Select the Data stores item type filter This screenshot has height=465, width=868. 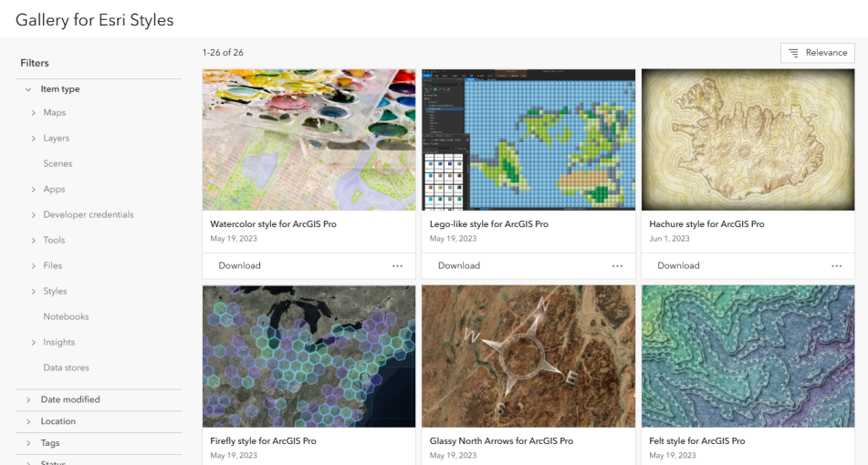tap(66, 368)
